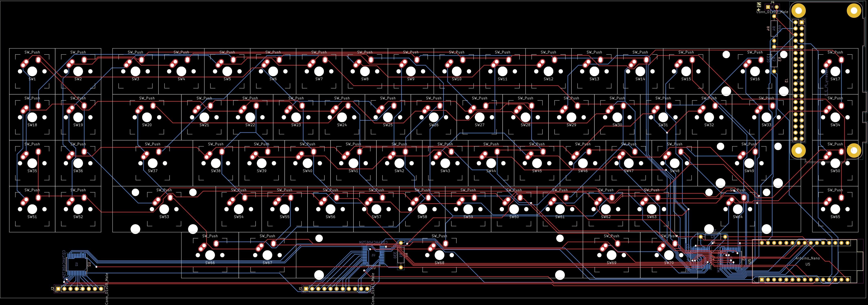Click the SW49 reference label

pos(749,171)
